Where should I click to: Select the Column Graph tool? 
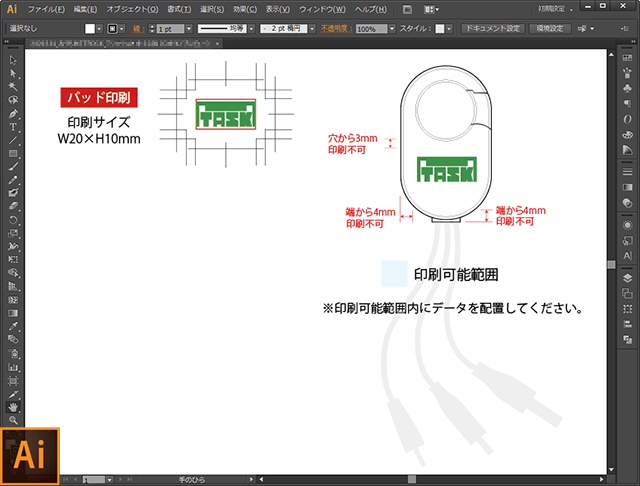13,367
